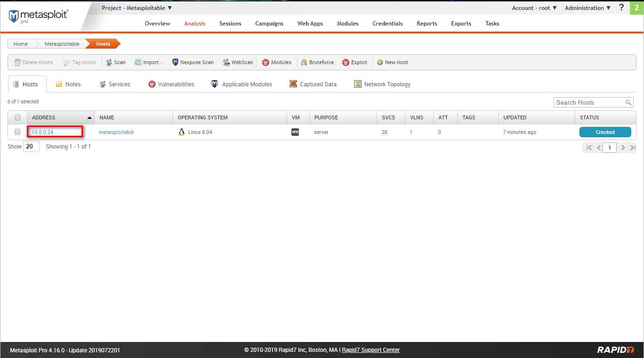Click the Hosts breadcrumb
Image resolution: width=644 pixels, height=358 pixels.
click(103, 44)
